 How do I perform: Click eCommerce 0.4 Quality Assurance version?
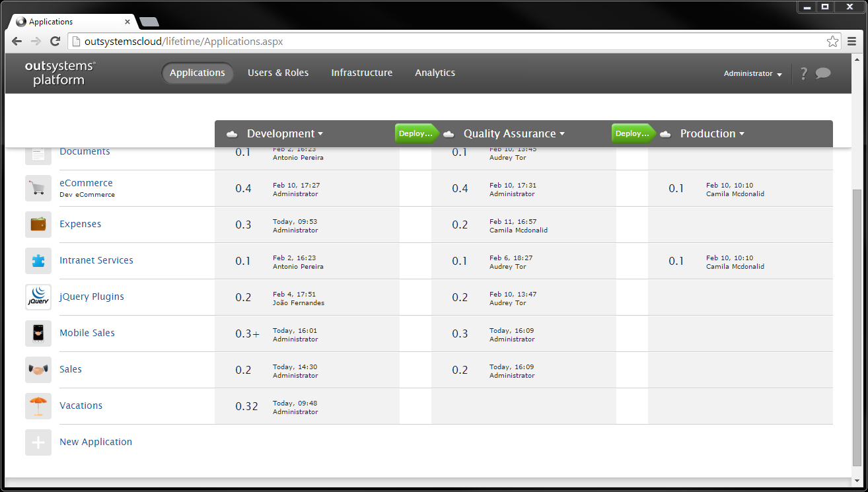click(460, 188)
